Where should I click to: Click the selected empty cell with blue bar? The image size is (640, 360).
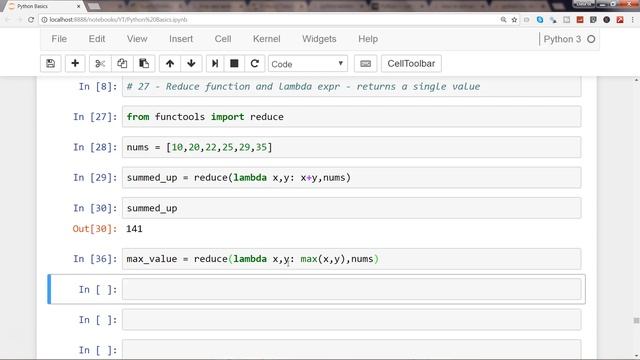pyautogui.click(x=351, y=289)
